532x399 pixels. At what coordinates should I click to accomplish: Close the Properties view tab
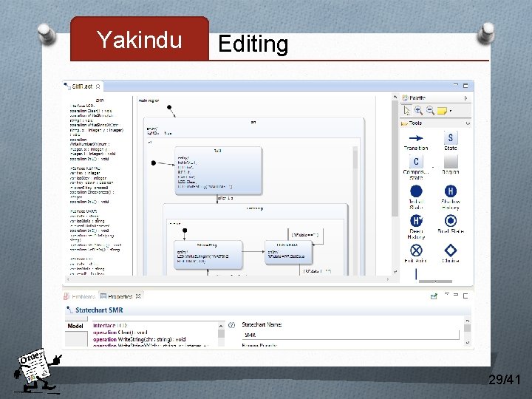pyautogui.click(x=138, y=296)
